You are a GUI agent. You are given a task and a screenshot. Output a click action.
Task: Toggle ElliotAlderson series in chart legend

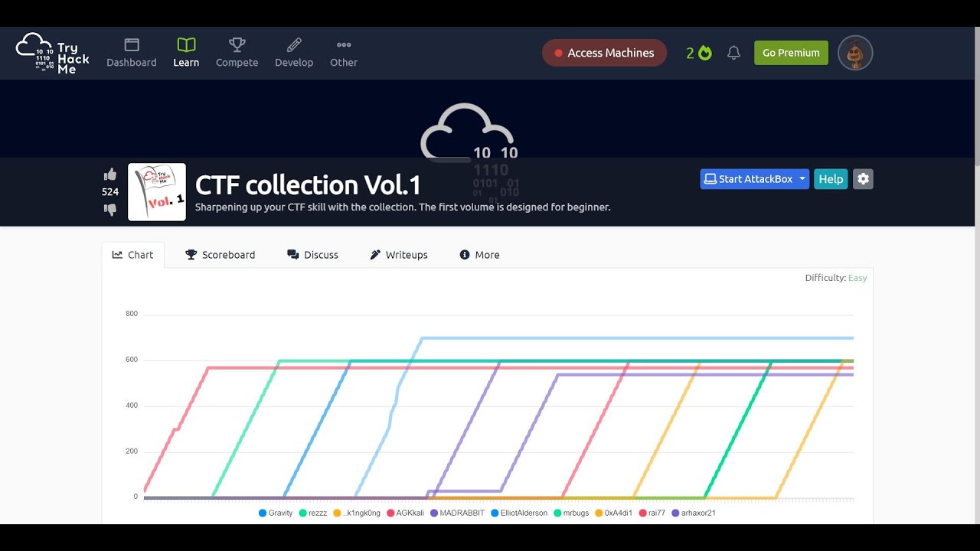(x=519, y=514)
